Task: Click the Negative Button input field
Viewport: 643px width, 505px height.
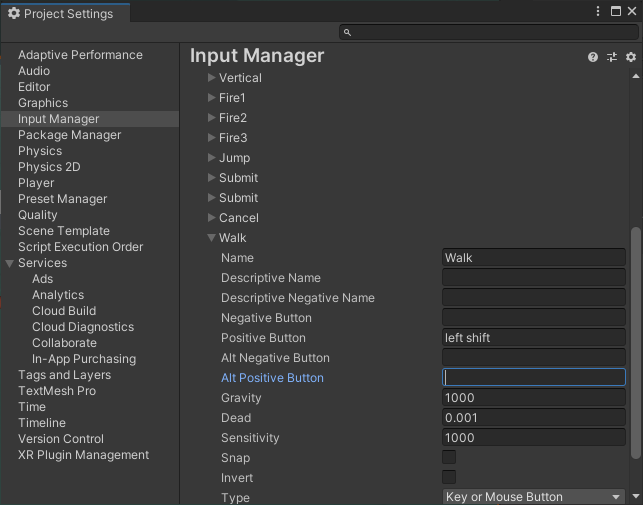Action: 534,318
